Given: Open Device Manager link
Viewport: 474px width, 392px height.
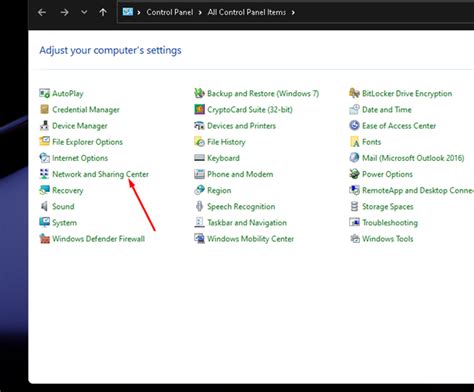Looking at the screenshot, I should pyautogui.click(x=80, y=126).
